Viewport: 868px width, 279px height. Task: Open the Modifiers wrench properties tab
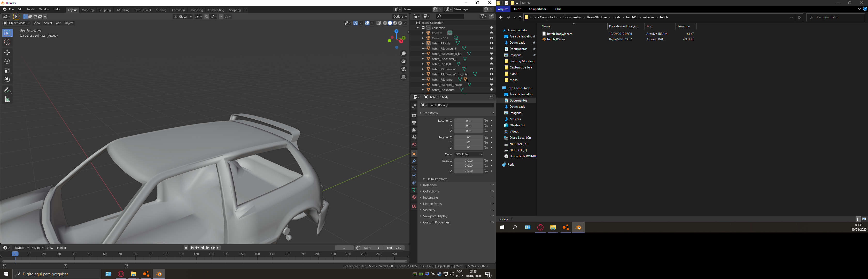click(414, 161)
